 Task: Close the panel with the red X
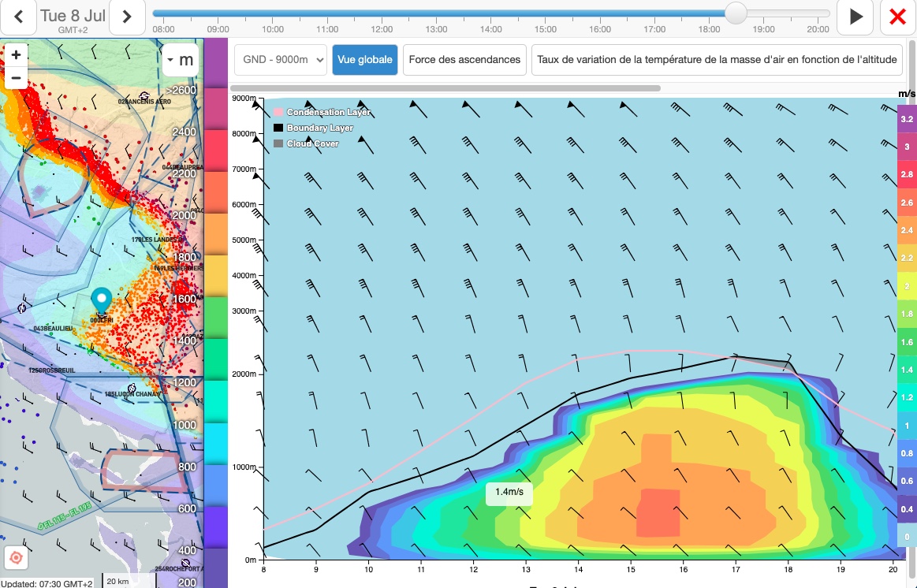[x=897, y=17]
